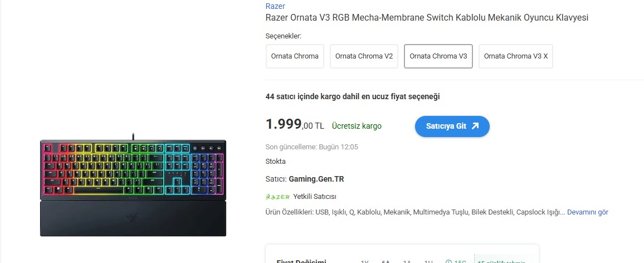Click the Ücretsiz kargo label
This screenshot has height=263, width=644.
pyautogui.click(x=357, y=126)
